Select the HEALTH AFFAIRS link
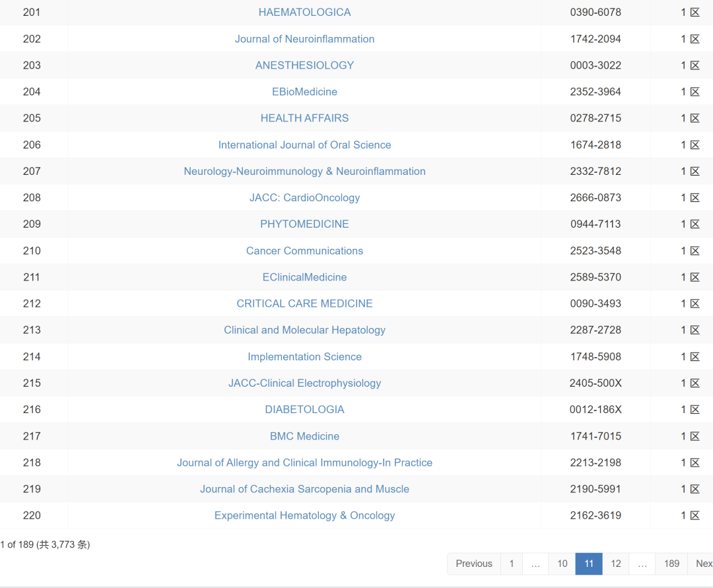Viewport: 713px width, 588px height. 304,118
